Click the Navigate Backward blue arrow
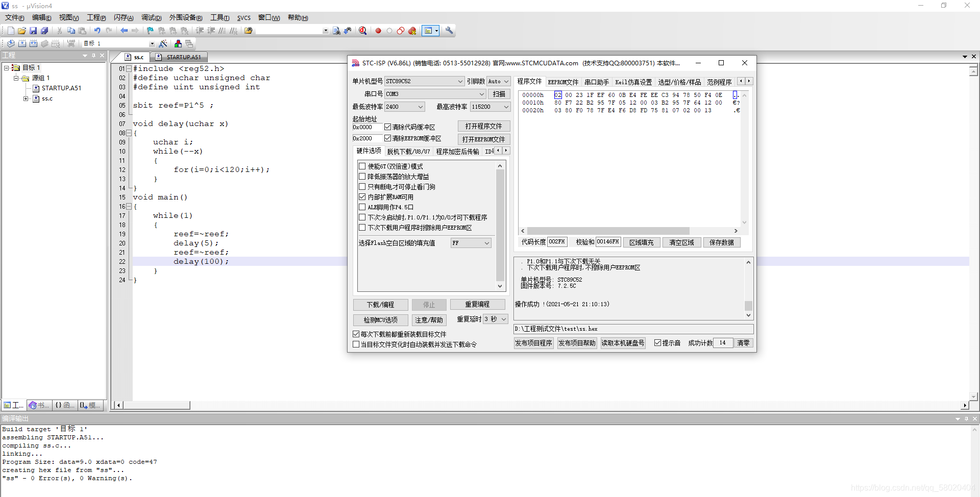This screenshot has width=980, height=497. (x=124, y=31)
